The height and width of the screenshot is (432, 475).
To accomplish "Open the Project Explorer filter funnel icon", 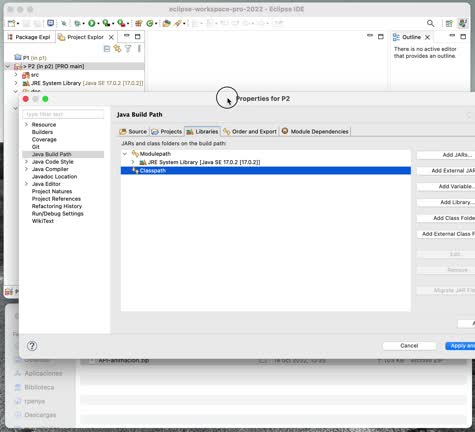I will point(128,49).
